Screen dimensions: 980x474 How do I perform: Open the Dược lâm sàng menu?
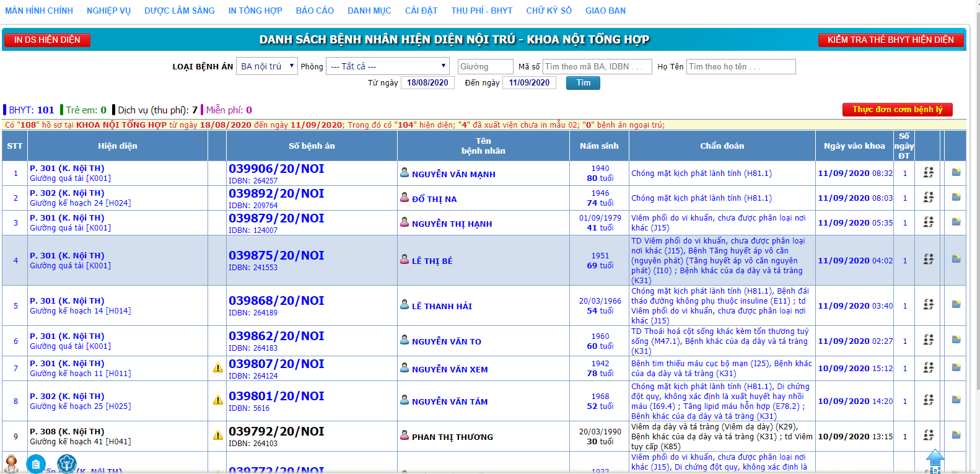pos(180,11)
